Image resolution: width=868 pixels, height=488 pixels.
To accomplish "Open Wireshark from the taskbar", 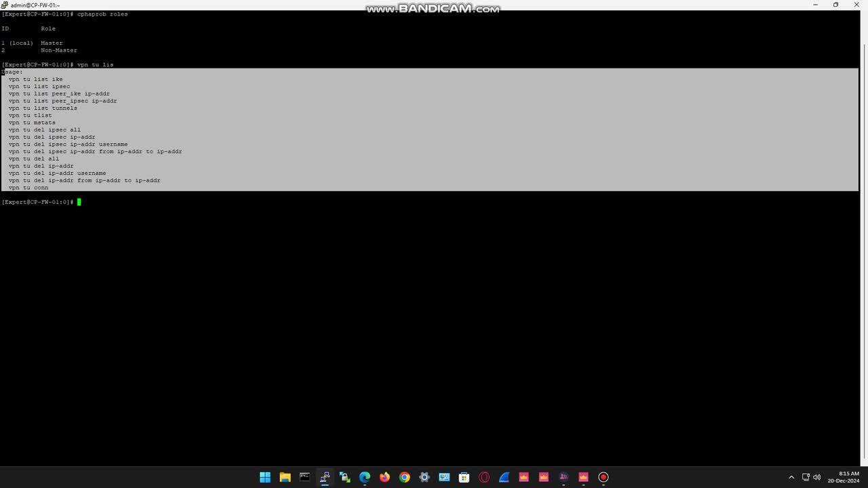I will tap(504, 476).
